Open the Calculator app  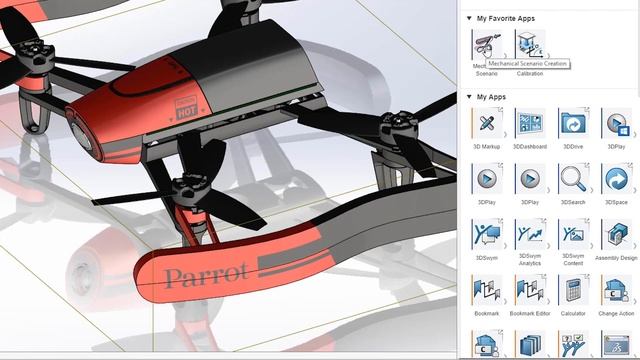point(573,290)
